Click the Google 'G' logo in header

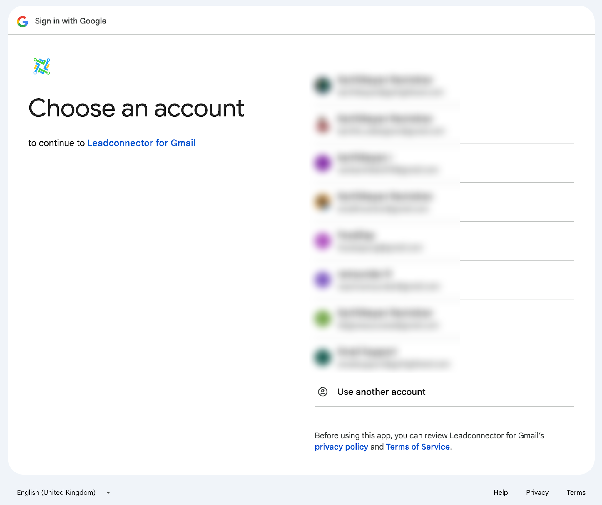pos(23,21)
